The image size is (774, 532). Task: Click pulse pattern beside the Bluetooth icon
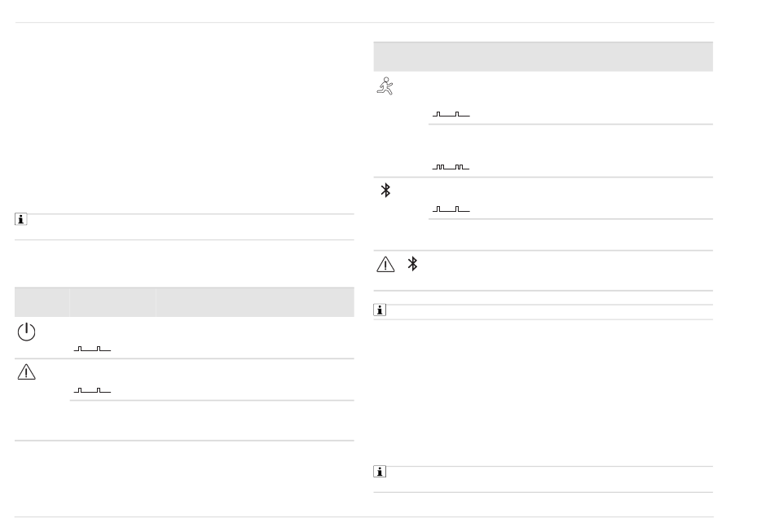click(451, 209)
